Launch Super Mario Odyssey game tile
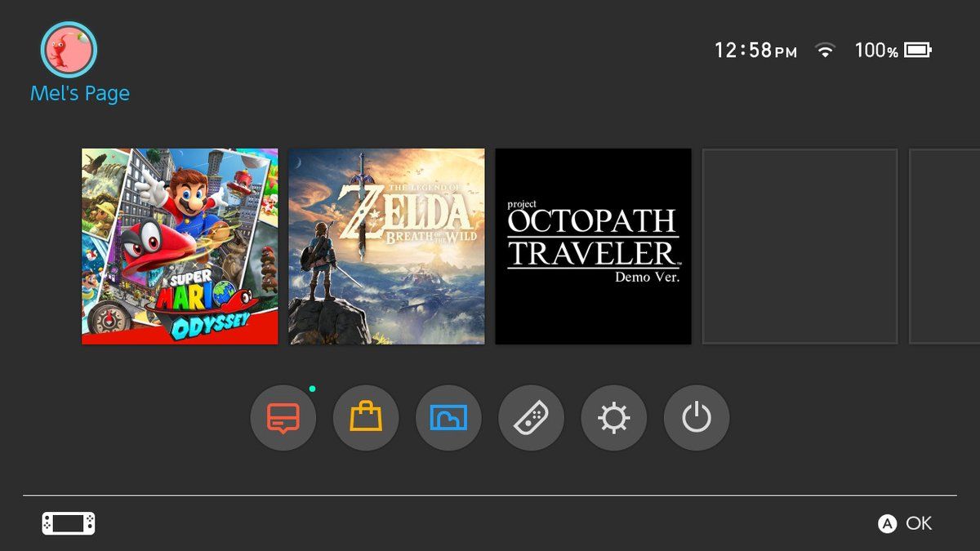Image resolution: width=980 pixels, height=551 pixels. [180, 247]
